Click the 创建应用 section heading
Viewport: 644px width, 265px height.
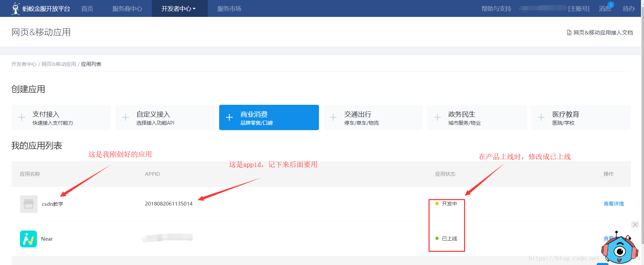click(28, 89)
